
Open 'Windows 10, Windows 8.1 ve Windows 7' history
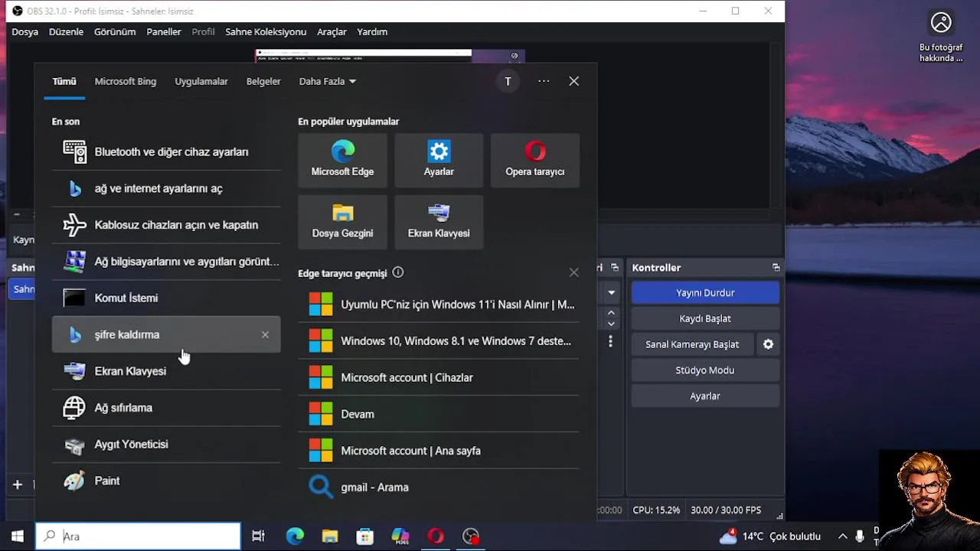point(439,341)
